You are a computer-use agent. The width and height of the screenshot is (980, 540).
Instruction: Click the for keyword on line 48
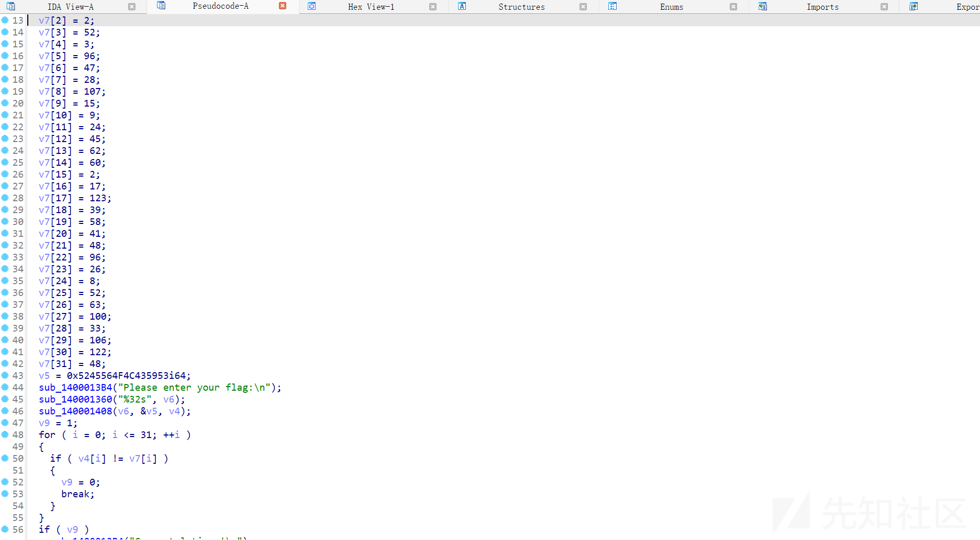(x=47, y=435)
